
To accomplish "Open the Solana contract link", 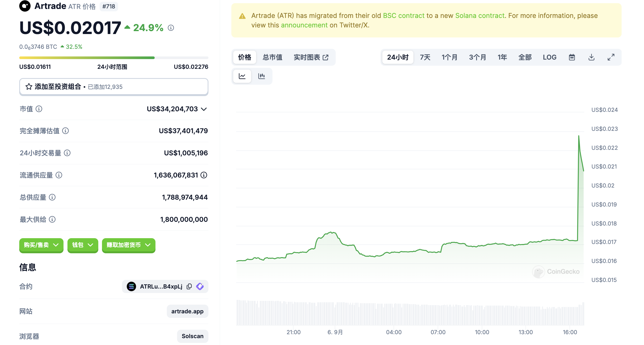I will pos(480,16).
